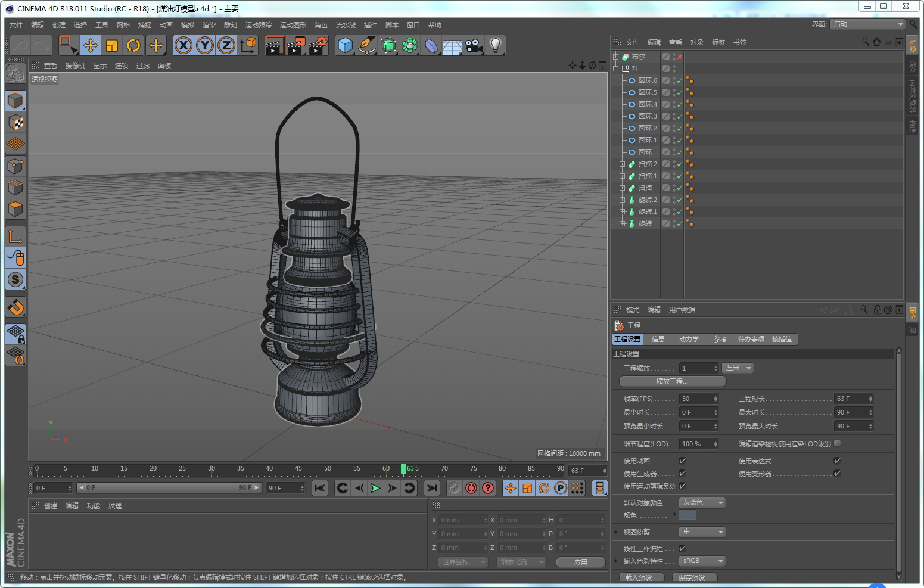Image resolution: width=924 pixels, height=588 pixels.
Task: Switch to the 动力学 tab
Action: coord(689,339)
